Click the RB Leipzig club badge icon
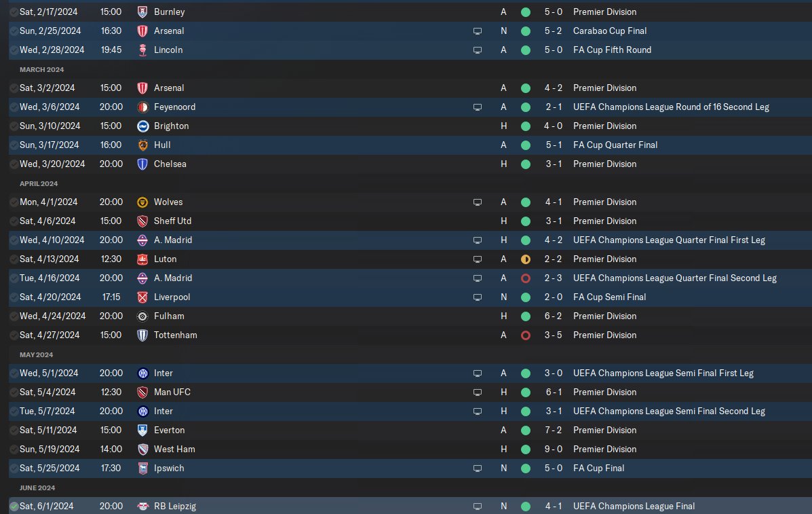The image size is (812, 514). (142, 507)
